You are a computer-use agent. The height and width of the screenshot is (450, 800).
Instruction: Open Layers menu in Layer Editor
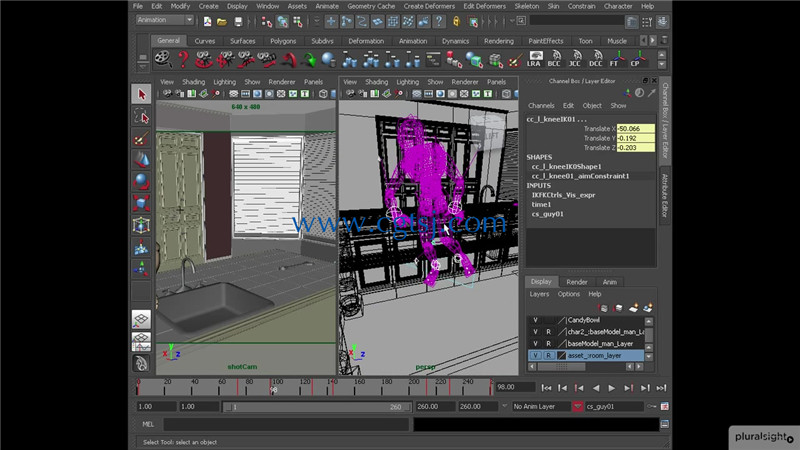coord(539,294)
